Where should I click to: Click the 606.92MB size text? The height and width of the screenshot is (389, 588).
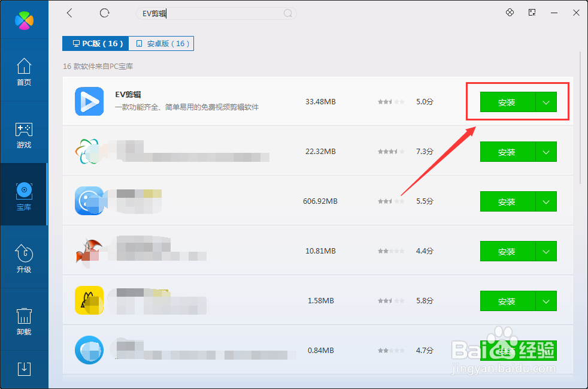320,201
